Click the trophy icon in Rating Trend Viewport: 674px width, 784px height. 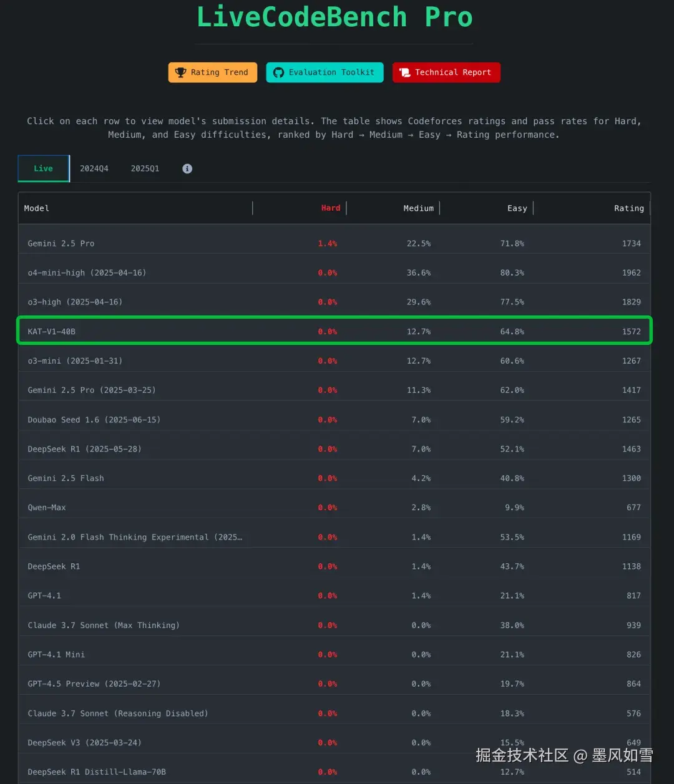(x=180, y=72)
